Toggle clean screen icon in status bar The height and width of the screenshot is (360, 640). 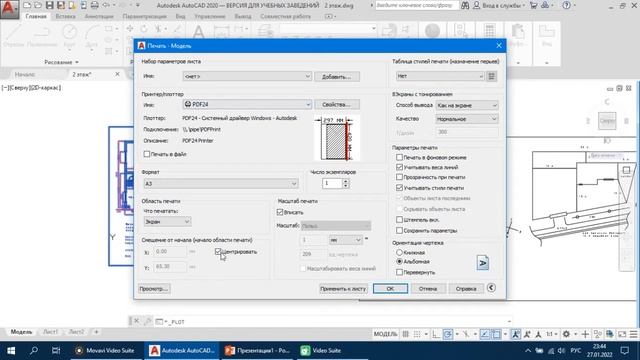tap(622, 334)
